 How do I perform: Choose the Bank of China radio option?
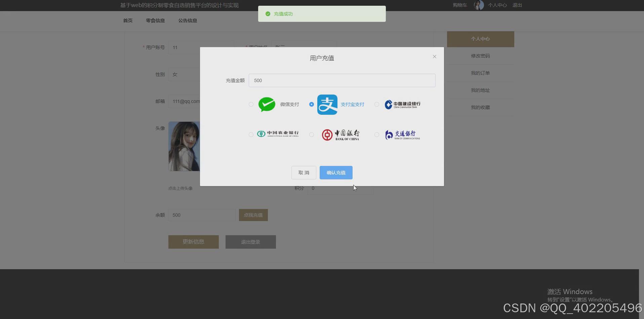point(311,135)
